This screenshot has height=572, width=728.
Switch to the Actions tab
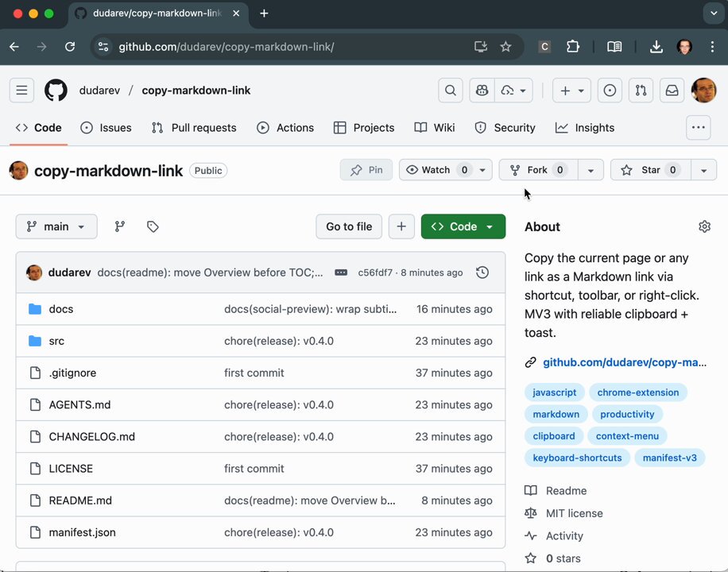[x=285, y=128]
